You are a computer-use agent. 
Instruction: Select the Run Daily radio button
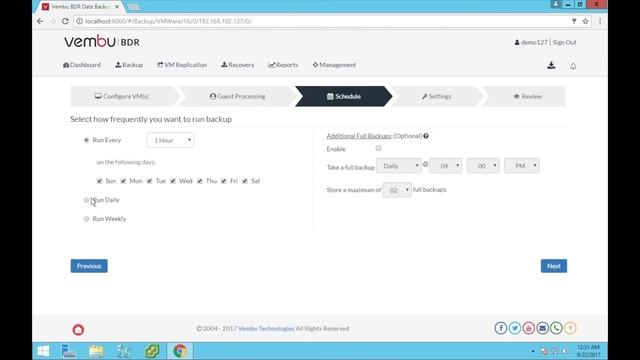tap(86, 200)
